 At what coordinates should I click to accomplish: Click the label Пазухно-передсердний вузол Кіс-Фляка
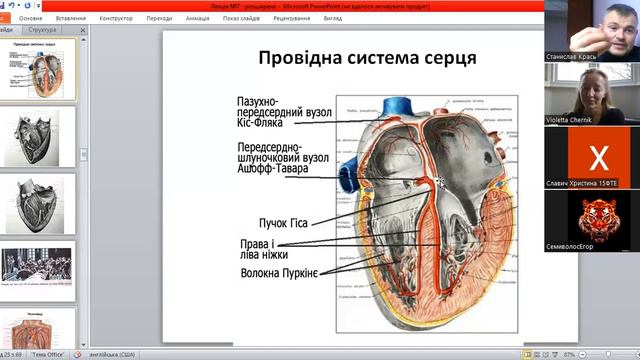(x=284, y=112)
